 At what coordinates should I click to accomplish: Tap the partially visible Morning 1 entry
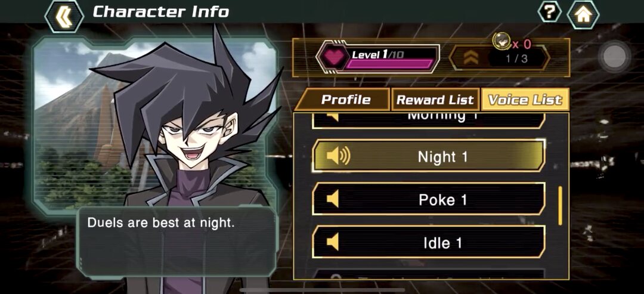pos(429,120)
